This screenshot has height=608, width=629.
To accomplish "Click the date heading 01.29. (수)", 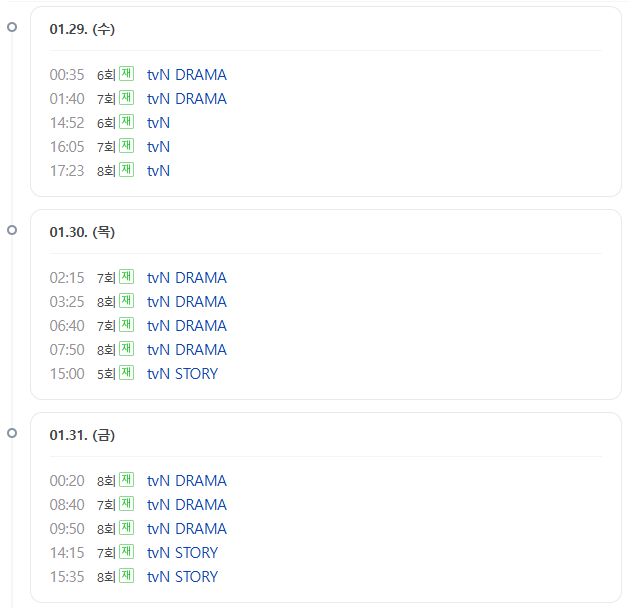I will (x=82, y=29).
